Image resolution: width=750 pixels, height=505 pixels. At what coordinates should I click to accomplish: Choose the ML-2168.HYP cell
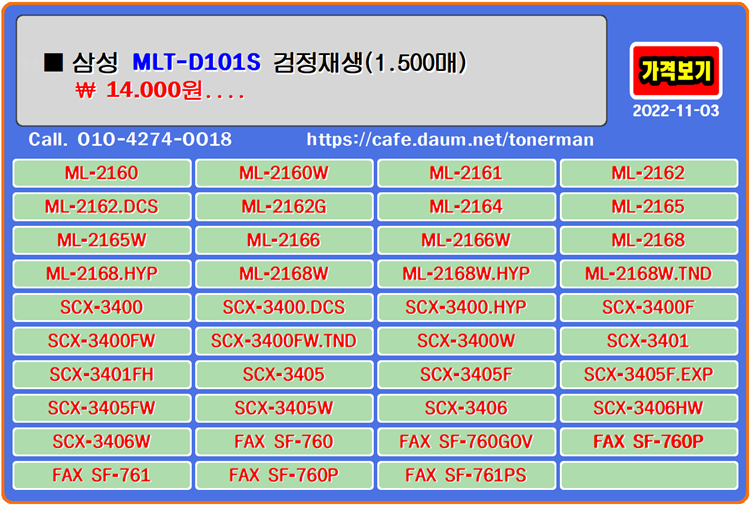[x=102, y=274]
